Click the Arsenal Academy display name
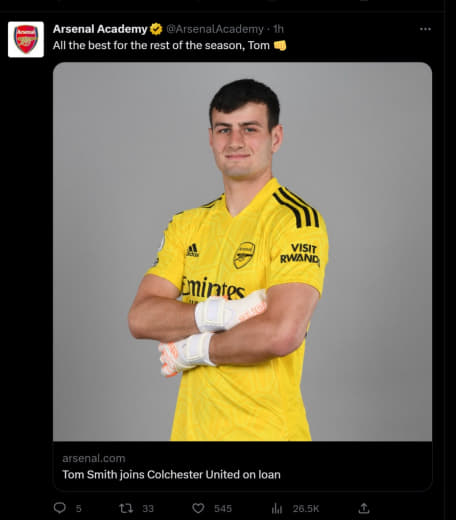Image resolution: width=456 pixels, height=520 pixels. coord(100,29)
